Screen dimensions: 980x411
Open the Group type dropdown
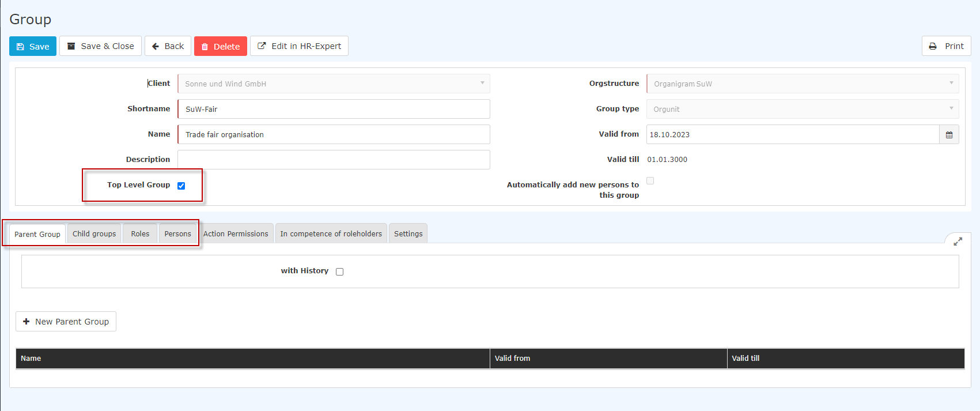point(803,109)
